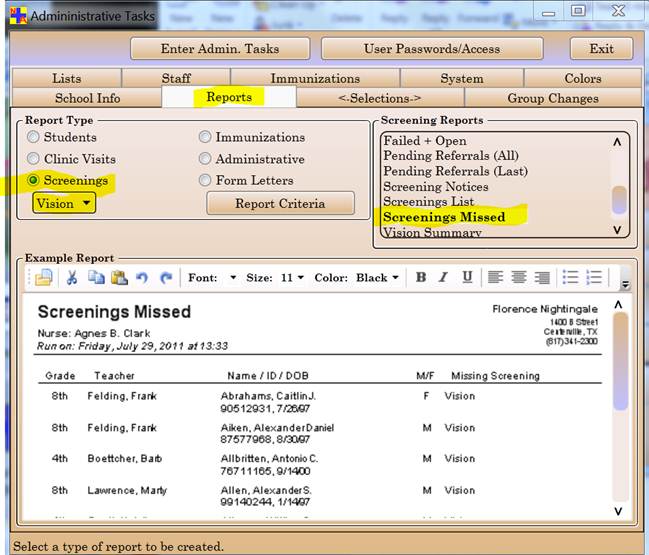Minimize the Administrative Tasks window
Image resolution: width=649 pixels, height=555 pixels.
point(548,13)
